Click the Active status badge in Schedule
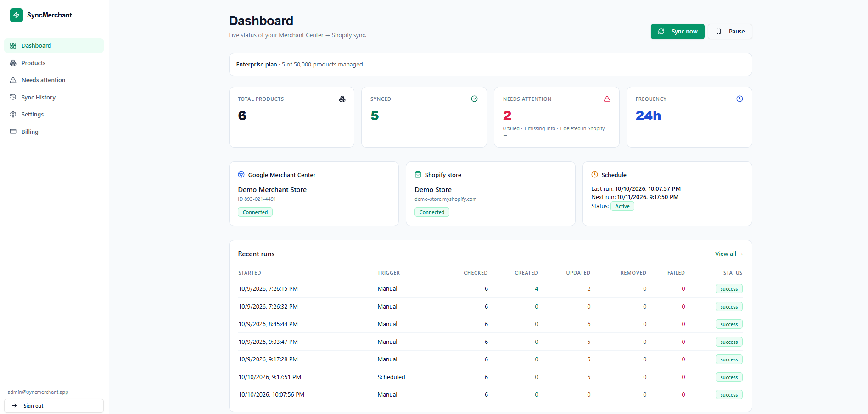This screenshot has height=414, width=868. tap(622, 206)
